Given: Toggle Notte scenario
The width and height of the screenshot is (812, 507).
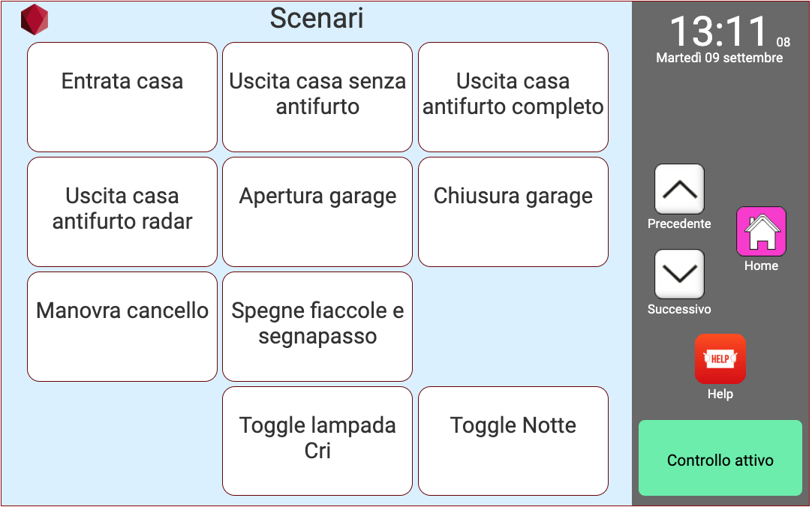Looking at the screenshot, I should (x=513, y=441).
